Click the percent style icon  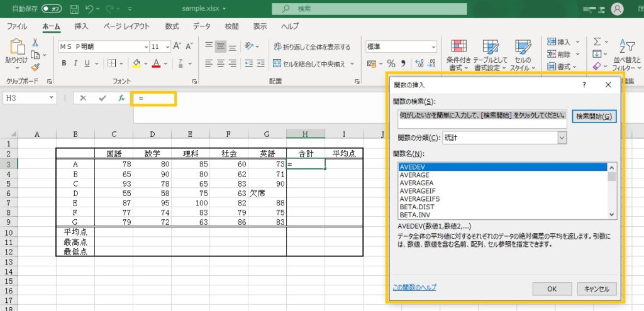click(x=391, y=63)
